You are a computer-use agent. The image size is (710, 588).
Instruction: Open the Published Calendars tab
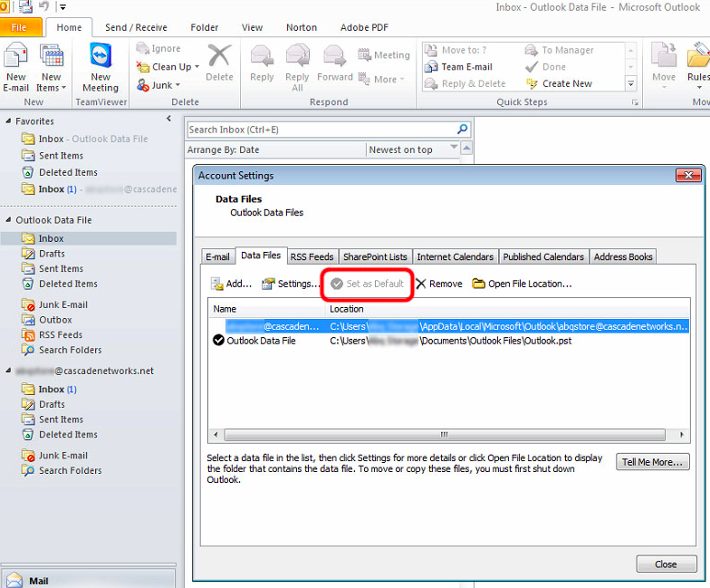(x=543, y=257)
